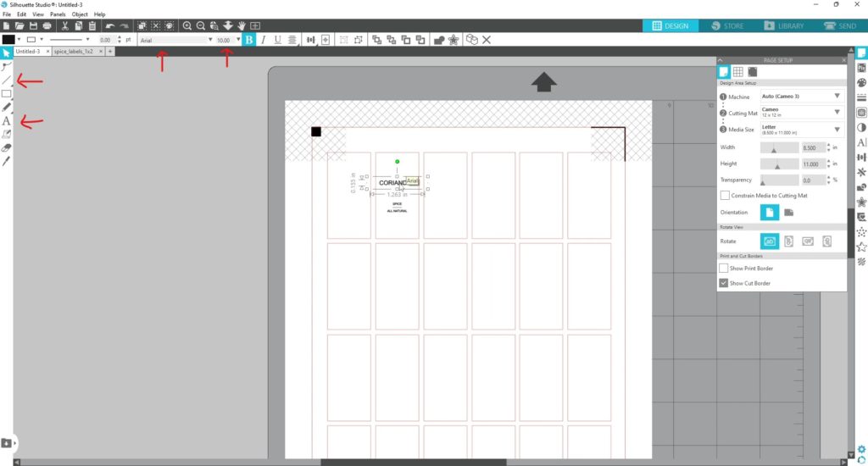
Task: Check the Show Print Border box
Action: [724, 268]
